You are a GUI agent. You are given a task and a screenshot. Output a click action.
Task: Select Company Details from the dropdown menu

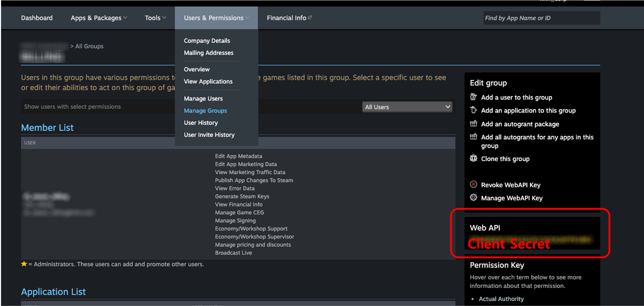(207, 41)
